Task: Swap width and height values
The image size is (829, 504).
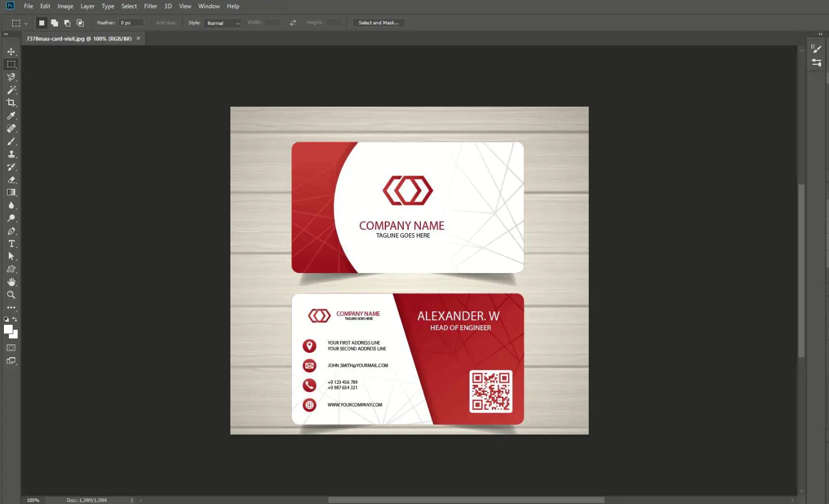Action: (293, 23)
